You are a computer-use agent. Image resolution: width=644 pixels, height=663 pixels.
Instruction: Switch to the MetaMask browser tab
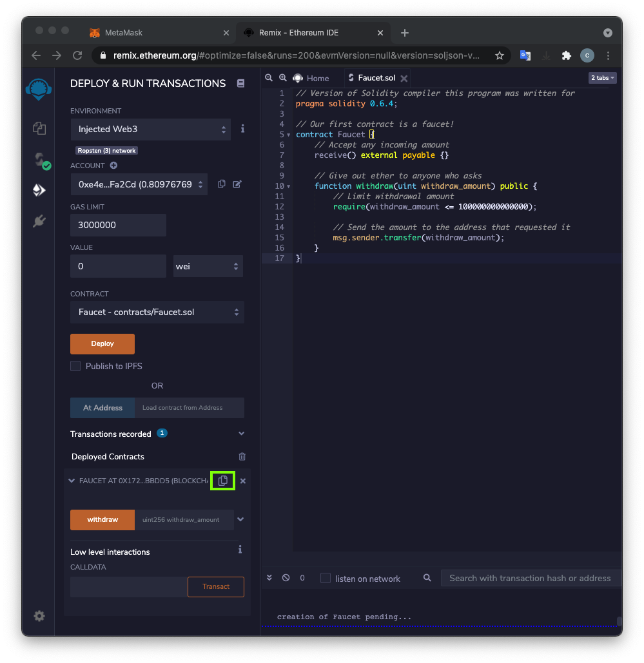pyautogui.click(x=124, y=33)
